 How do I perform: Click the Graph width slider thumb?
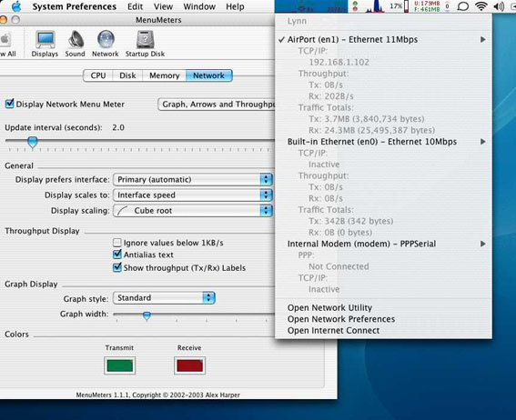point(147,315)
